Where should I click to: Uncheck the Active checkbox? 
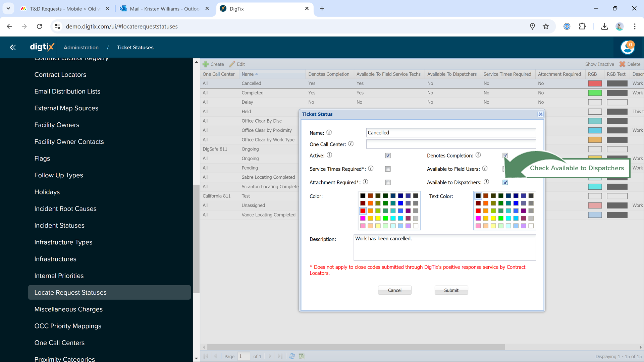coord(388,156)
